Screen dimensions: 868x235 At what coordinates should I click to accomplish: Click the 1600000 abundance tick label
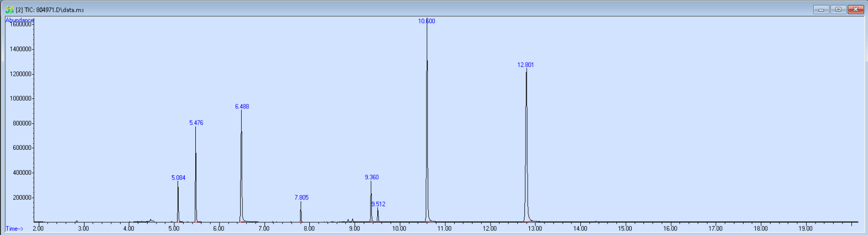click(x=20, y=24)
